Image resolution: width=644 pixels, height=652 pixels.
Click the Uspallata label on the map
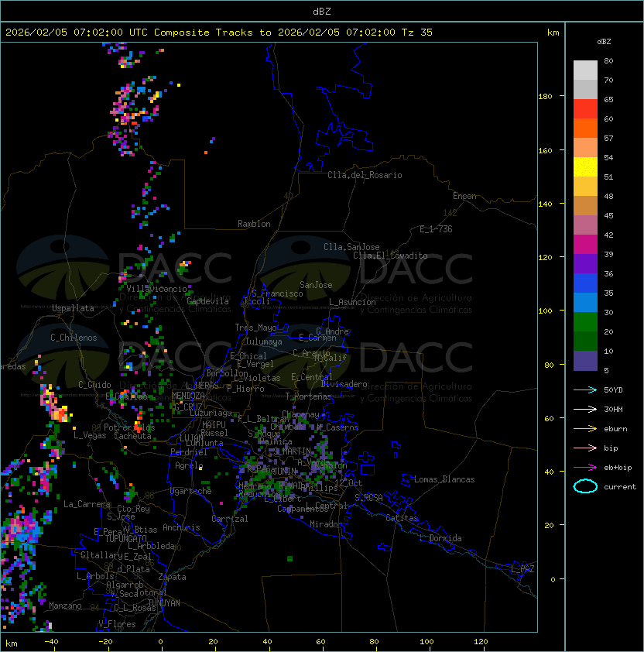coord(73,308)
